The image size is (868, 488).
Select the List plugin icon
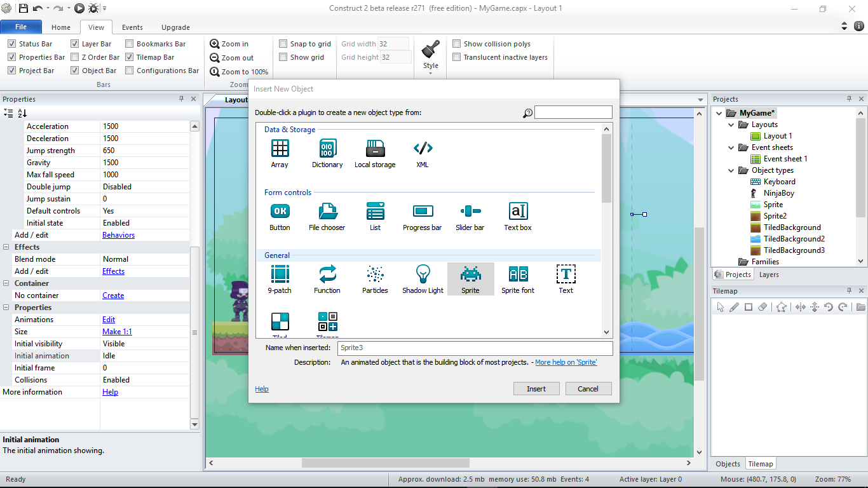pos(375,211)
